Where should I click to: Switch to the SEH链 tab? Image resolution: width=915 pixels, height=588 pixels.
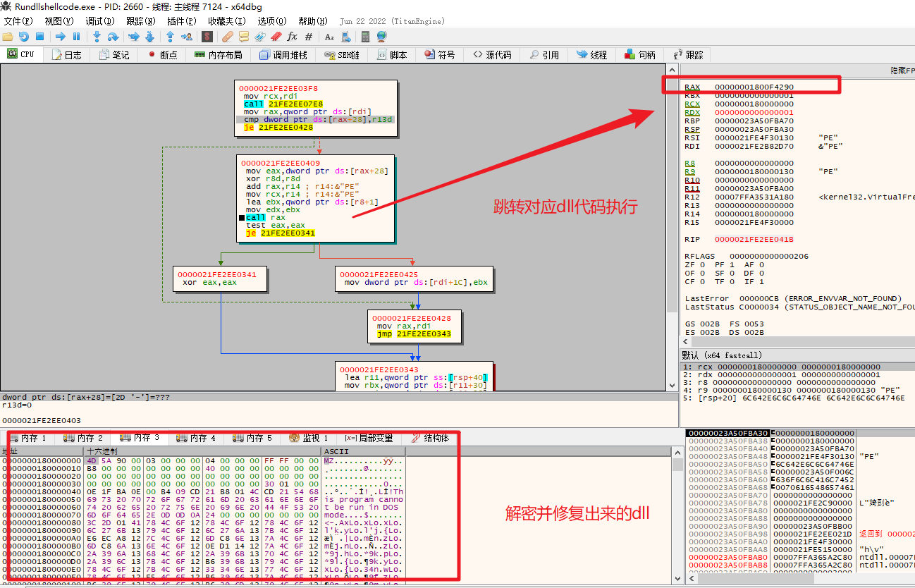click(x=343, y=54)
